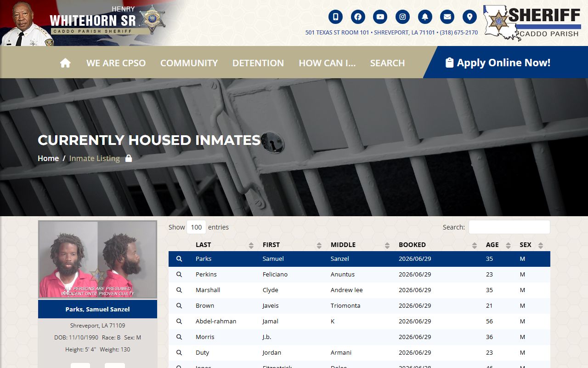View details magnifier for Parks row
Image resolution: width=588 pixels, height=368 pixels.
pyautogui.click(x=179, y=259)
